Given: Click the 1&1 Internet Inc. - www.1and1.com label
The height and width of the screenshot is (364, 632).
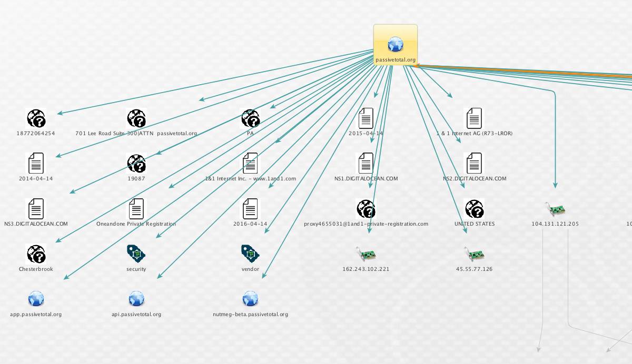Looking at the screenshot, I should 250,179.
